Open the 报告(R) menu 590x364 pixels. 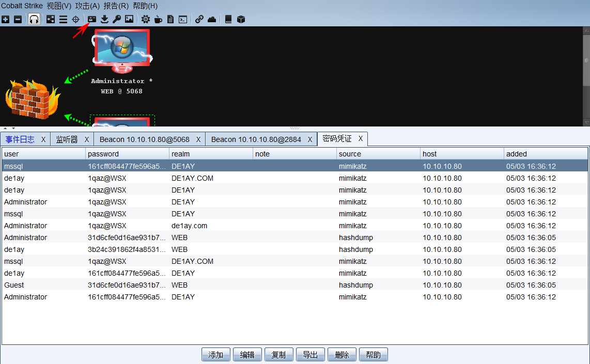(x=116, y=6)
